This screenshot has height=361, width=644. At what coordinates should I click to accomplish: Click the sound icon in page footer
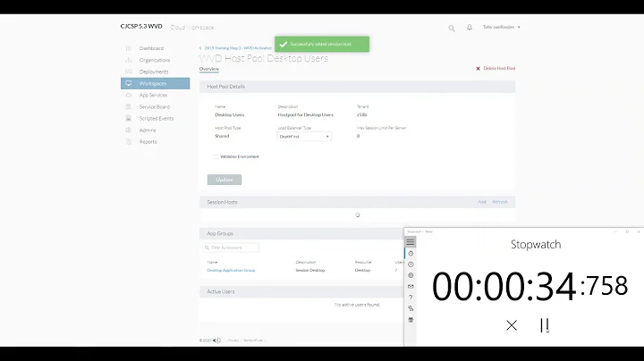point(216,340)
